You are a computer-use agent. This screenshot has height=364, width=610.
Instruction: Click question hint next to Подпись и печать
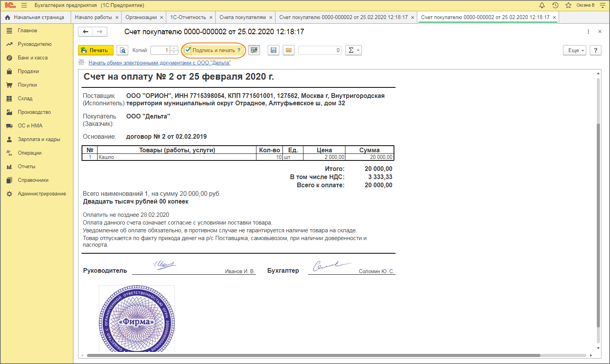tap(239, 50)
